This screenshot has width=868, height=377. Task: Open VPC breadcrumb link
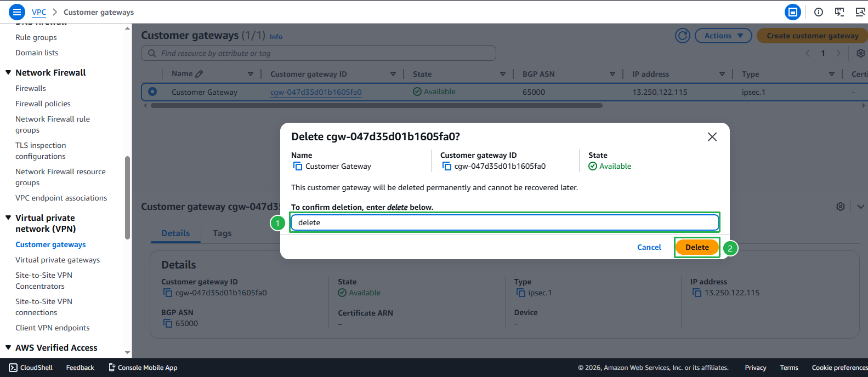[x=39, y=12]
